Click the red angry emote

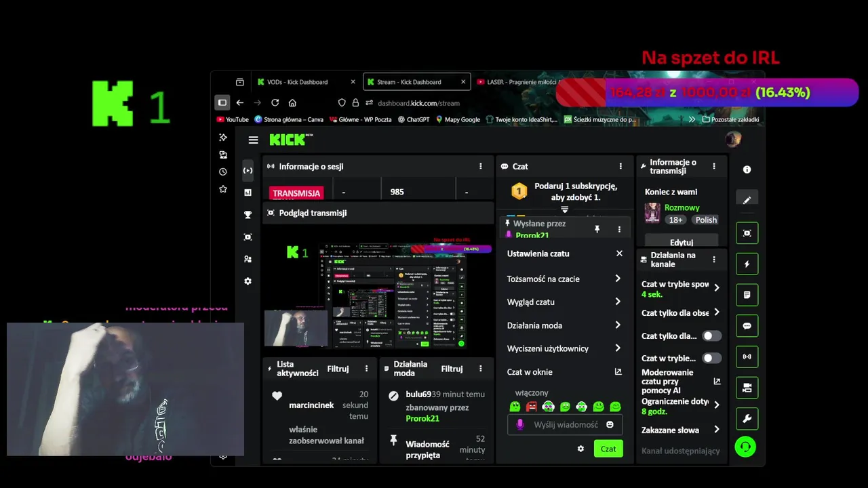532,407
